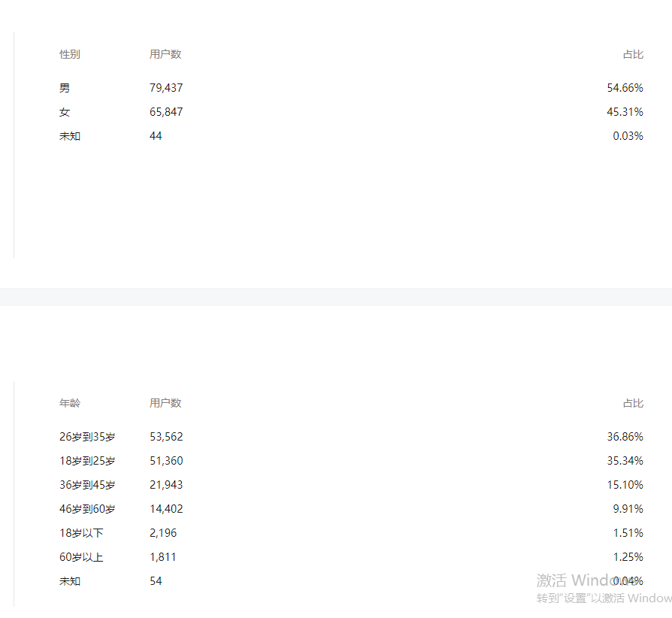Click the 45.31% female percentage
The height and width of the screenshot is (618, 672).
(625, 112)
